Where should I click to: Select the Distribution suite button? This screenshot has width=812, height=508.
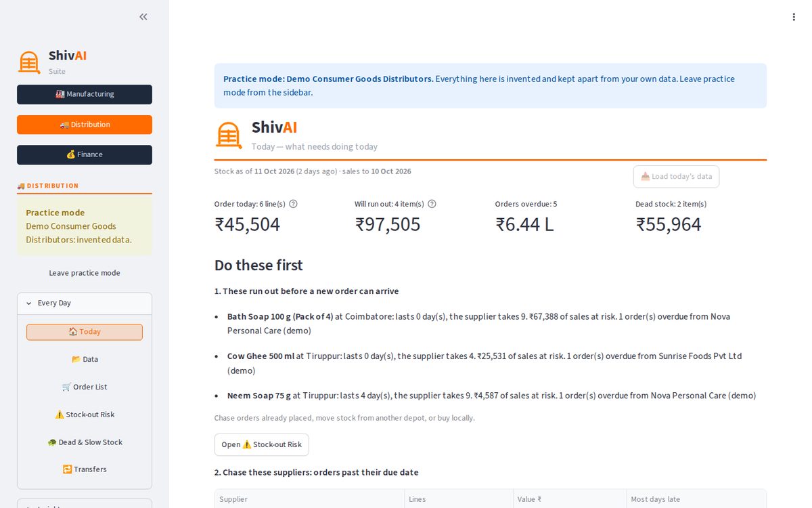pos(85,125)
